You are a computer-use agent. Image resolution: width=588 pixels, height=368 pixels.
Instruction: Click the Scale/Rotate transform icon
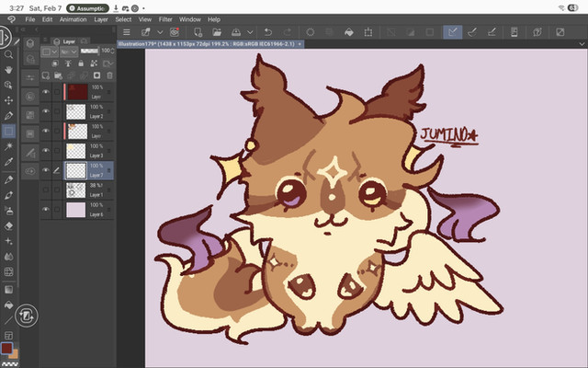(368, 32)
